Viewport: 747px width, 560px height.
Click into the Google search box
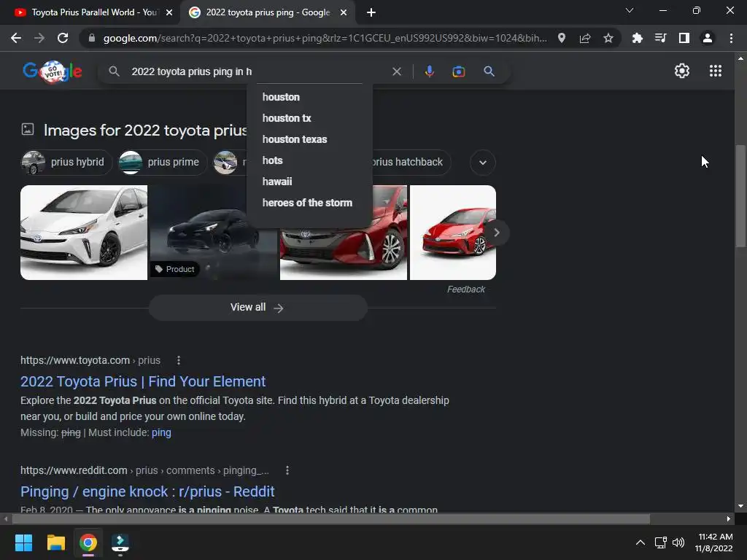(x=258, y=71)
